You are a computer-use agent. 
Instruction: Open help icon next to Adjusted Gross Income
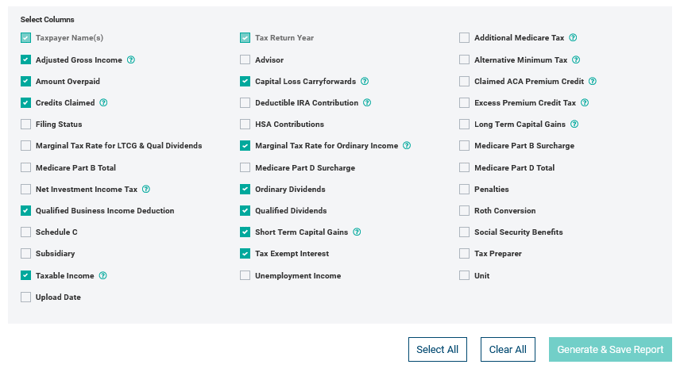click(x=131, y=60)
